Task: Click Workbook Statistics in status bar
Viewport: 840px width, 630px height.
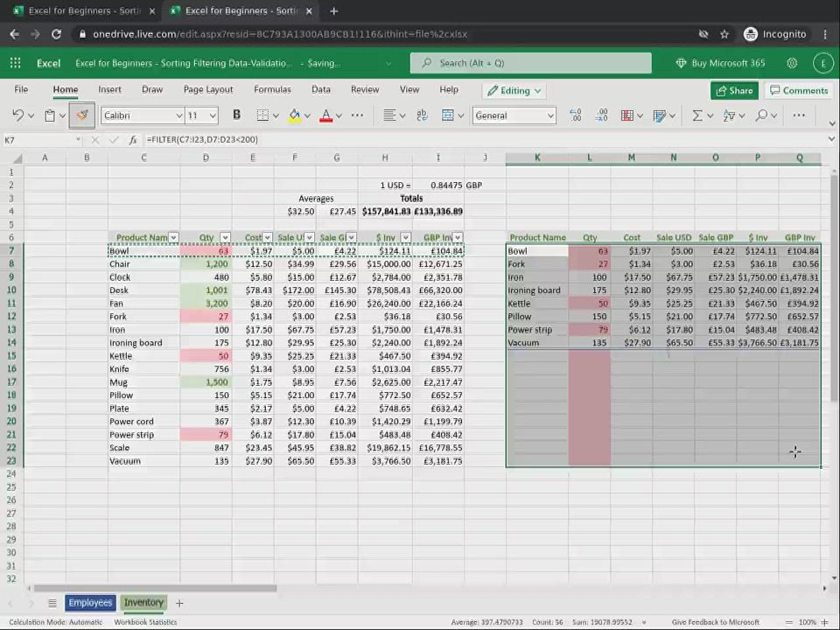Action: pos(145,622)
